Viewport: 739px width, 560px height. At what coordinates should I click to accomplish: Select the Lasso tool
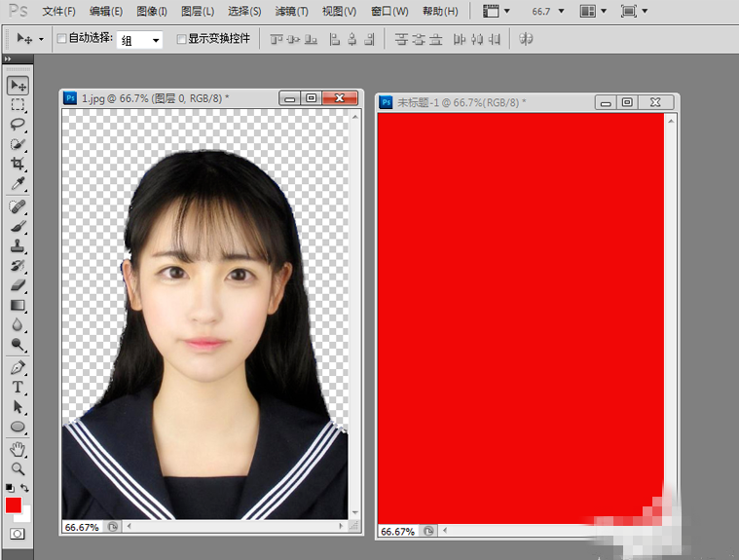click(18, 124)
